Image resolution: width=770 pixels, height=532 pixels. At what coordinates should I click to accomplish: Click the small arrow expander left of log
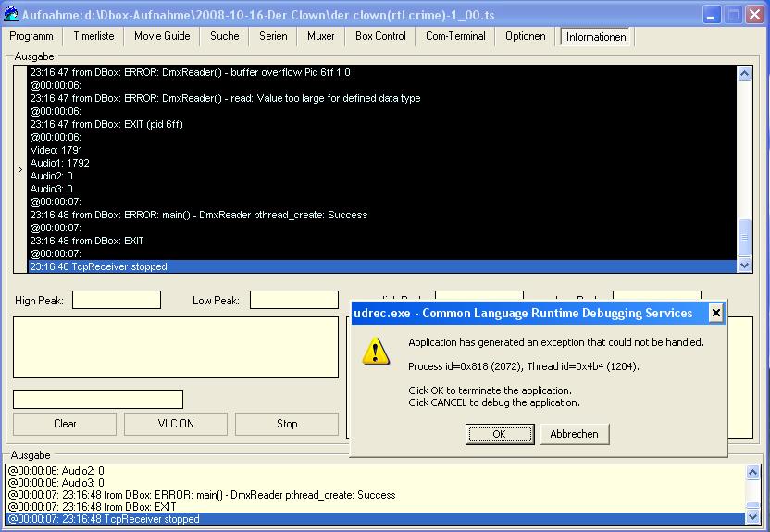[x=20, y=169]
